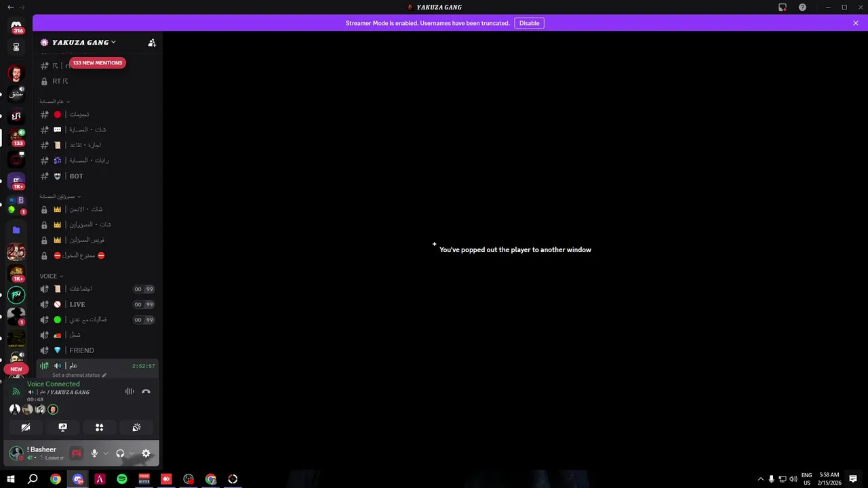Open Windows taskbar search
The image size is (868, 488).
(x=33, y=479)
